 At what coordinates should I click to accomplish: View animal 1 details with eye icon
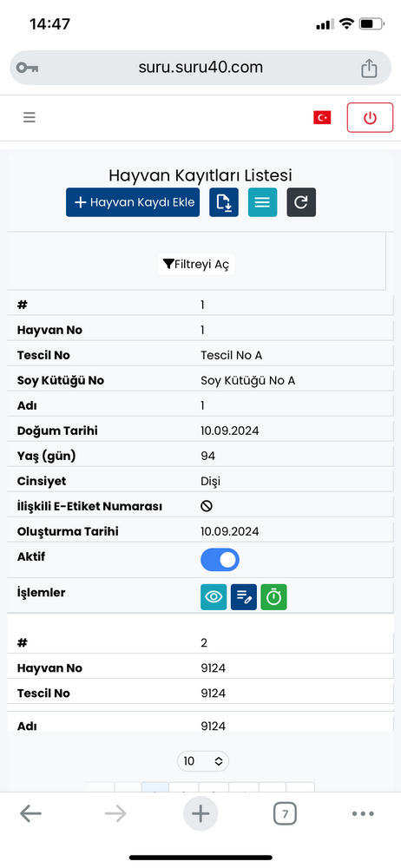point(214,597)
